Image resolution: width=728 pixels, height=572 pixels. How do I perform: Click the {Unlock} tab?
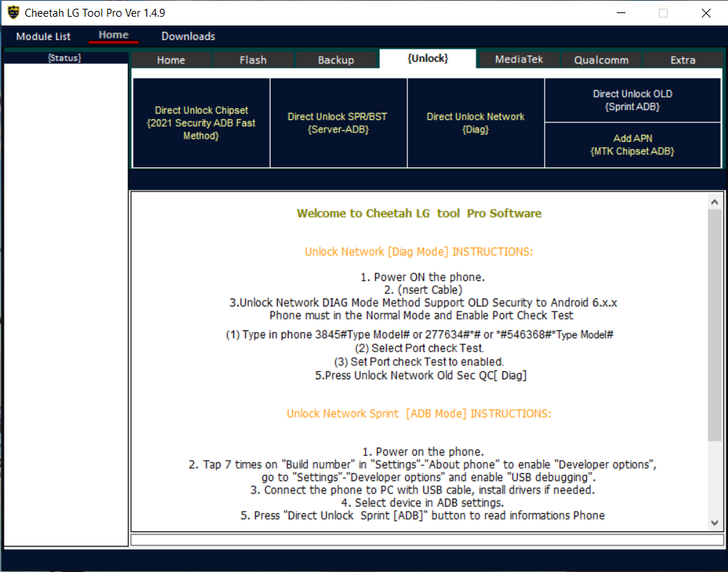[x=428, y=59]
